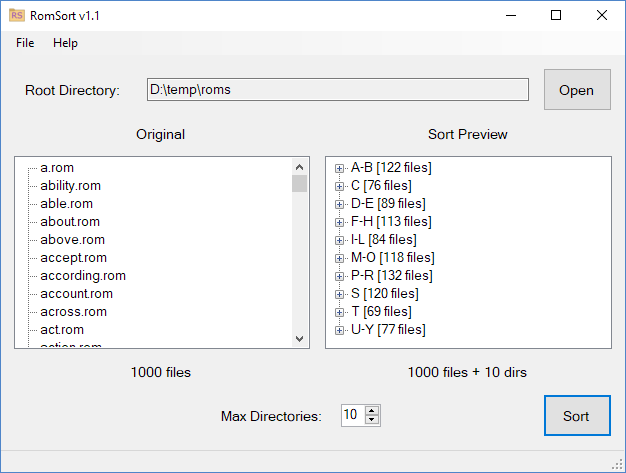Expand the M-O [118 files] group

[x=339, y=258]
